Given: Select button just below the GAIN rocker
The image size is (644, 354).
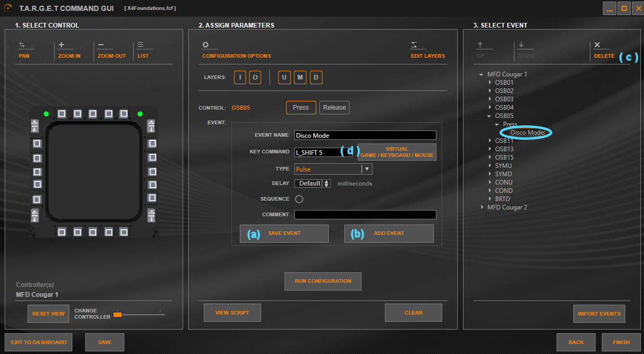Looking at the screenshot, I should coord(37,143).
